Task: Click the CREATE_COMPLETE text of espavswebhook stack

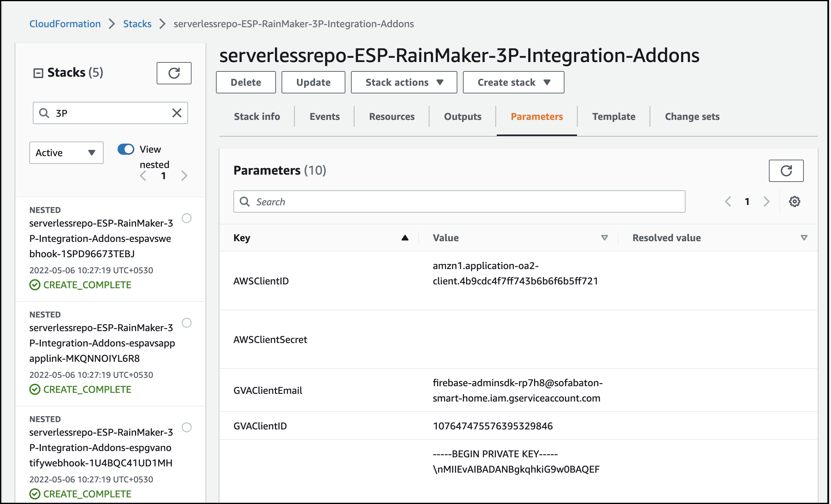Action: [x=87, y=285]
